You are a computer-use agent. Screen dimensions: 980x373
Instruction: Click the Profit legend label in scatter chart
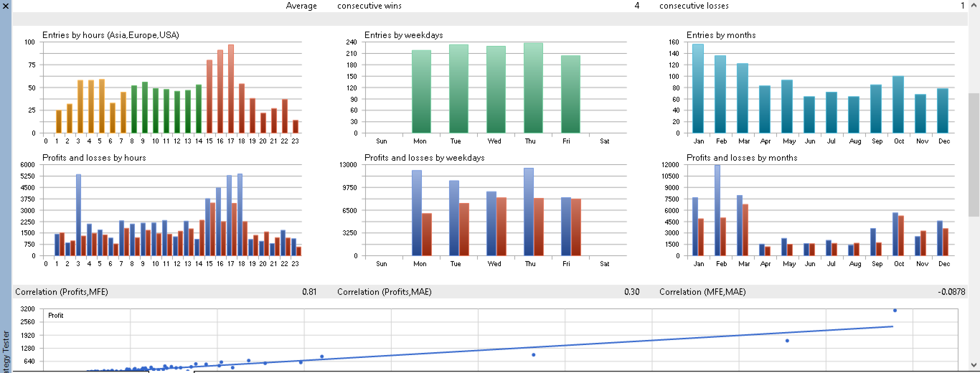click(x=56, y=315)
